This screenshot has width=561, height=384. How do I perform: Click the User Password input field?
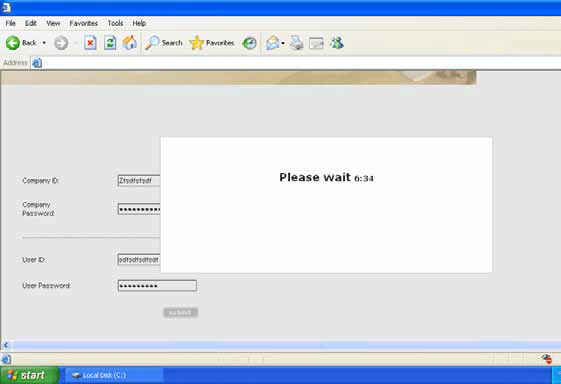(157, 286)
